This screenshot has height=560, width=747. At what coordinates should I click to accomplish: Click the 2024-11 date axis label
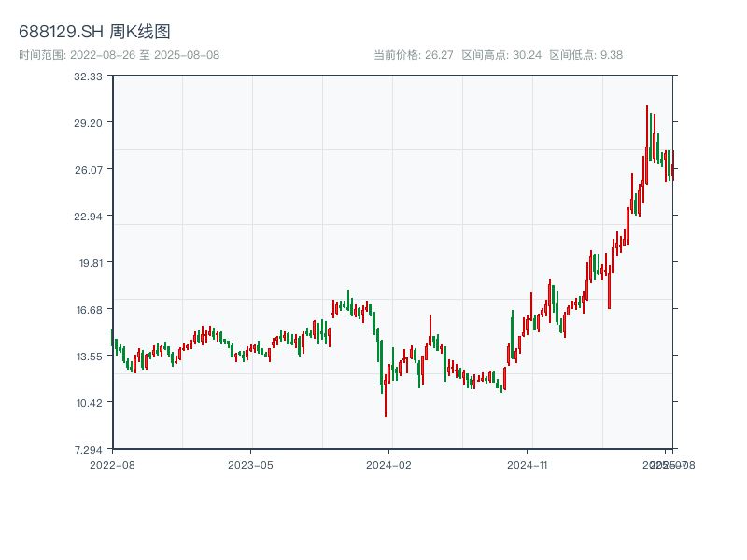click(528, 464)
